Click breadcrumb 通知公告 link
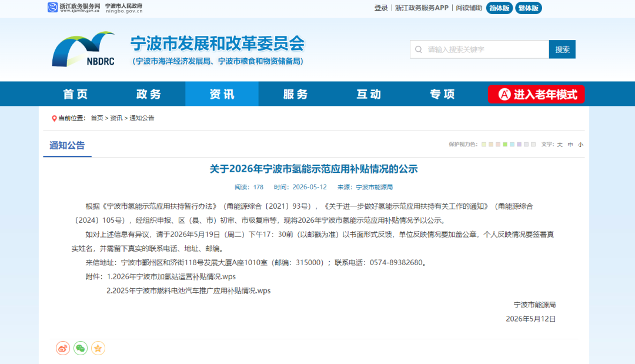The width and height of the screenshot is (635, 364). point(142,118)
